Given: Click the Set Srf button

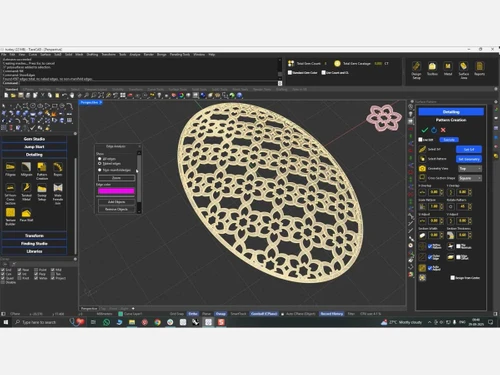Looking at the screenshot, I should [469, 149].
